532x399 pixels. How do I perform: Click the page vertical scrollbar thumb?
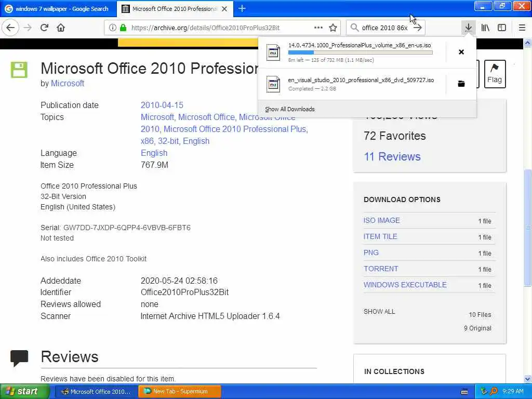(x=528, y=228)
